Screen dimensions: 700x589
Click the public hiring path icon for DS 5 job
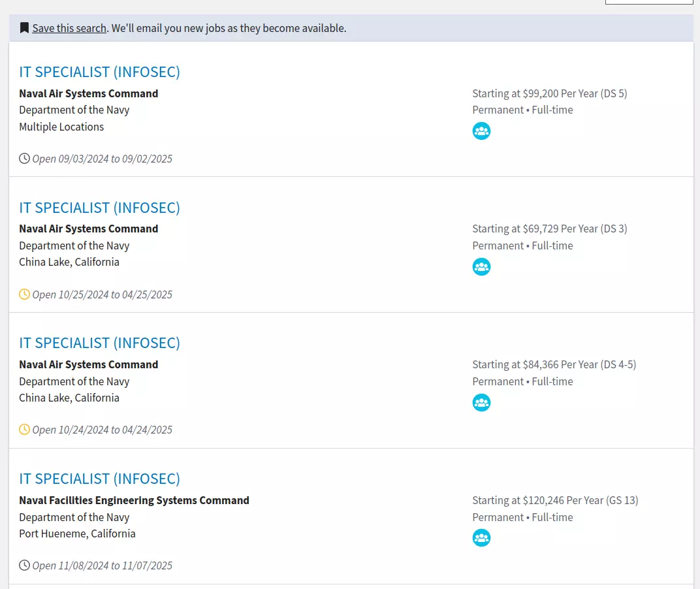pos(481,131)
